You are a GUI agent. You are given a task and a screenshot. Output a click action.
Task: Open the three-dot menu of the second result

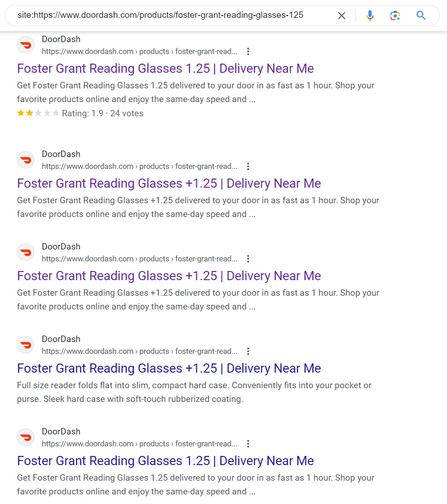click(x=248, y=167)
